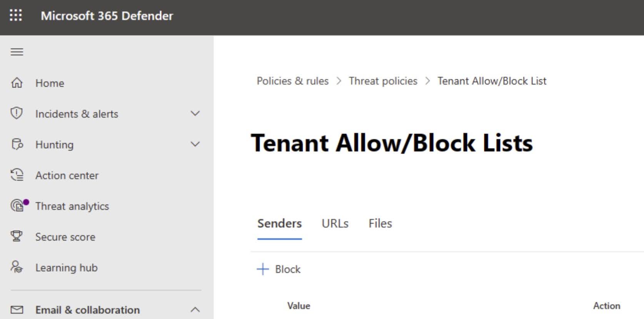Viewport: 644px width, 319px height.
Task: Click the Learning hub person icon
Action: (x=17, y=267)
